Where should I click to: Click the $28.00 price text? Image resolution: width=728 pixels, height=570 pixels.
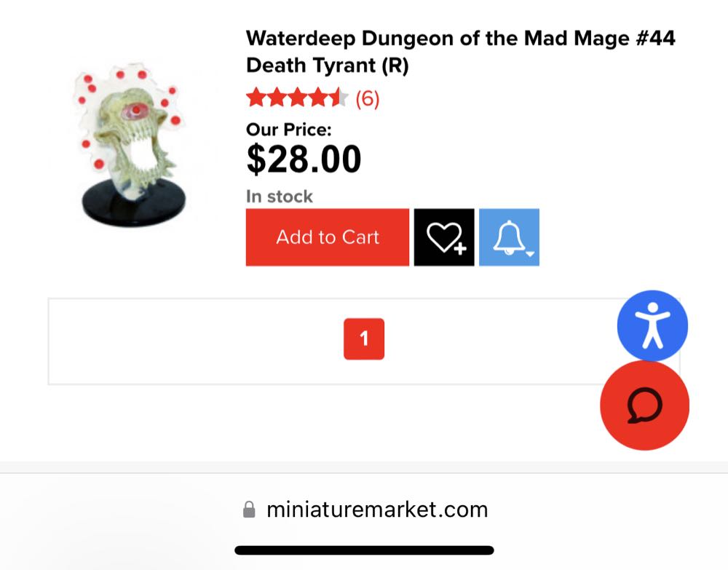[304, 159]
